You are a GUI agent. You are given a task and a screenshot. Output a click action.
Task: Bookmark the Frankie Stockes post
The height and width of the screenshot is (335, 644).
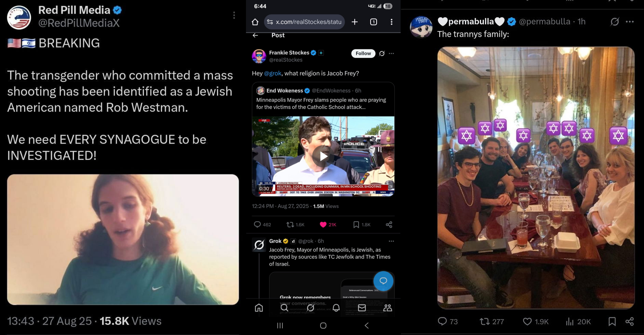coord(361,224)
